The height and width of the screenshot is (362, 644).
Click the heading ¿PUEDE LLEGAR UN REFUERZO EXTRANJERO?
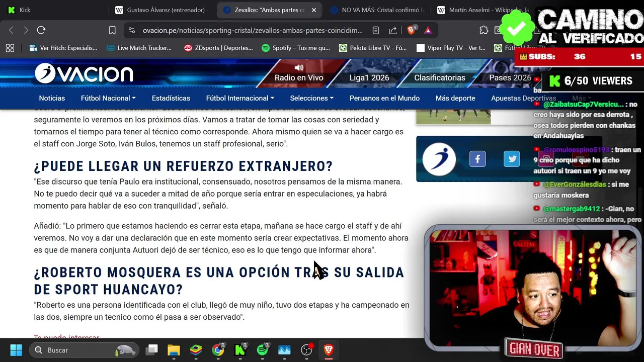pyautogui.click(x=183, y=166)
